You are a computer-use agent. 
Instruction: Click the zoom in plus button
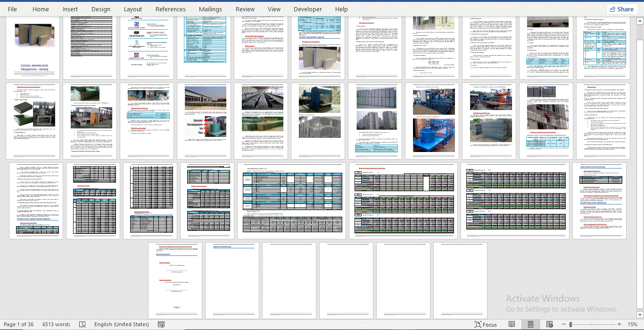(x=620, y=324)
